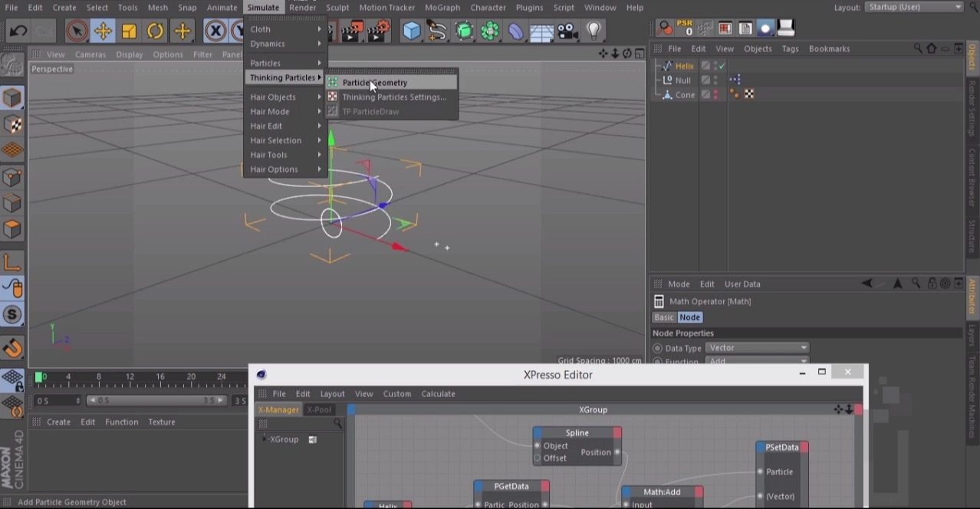
Task: Select the Texture mode icon
Action: pyautogui.click(x=12, y=124)
